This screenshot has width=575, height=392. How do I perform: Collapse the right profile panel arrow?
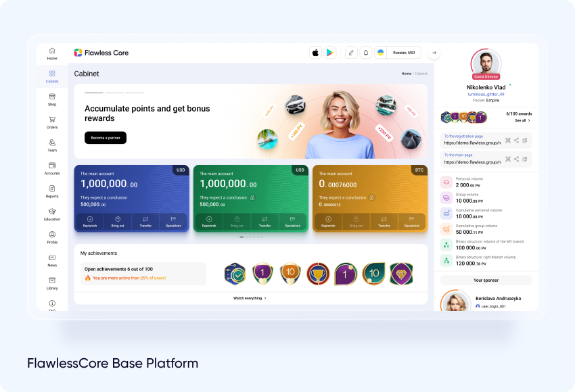pos(434,53)
